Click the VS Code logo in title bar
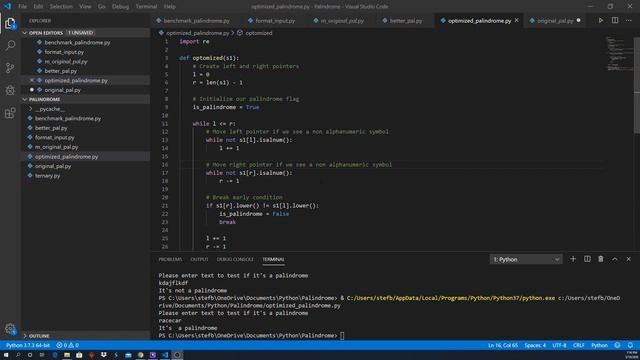Viewport: 640px width, 360px height. [x=8, y=6]
